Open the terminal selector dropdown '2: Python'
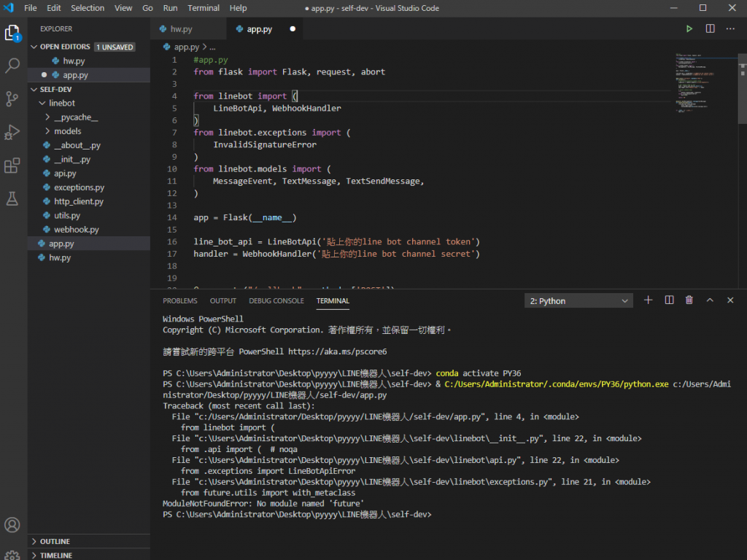The image size is (747, 560). tap(578, 301)
